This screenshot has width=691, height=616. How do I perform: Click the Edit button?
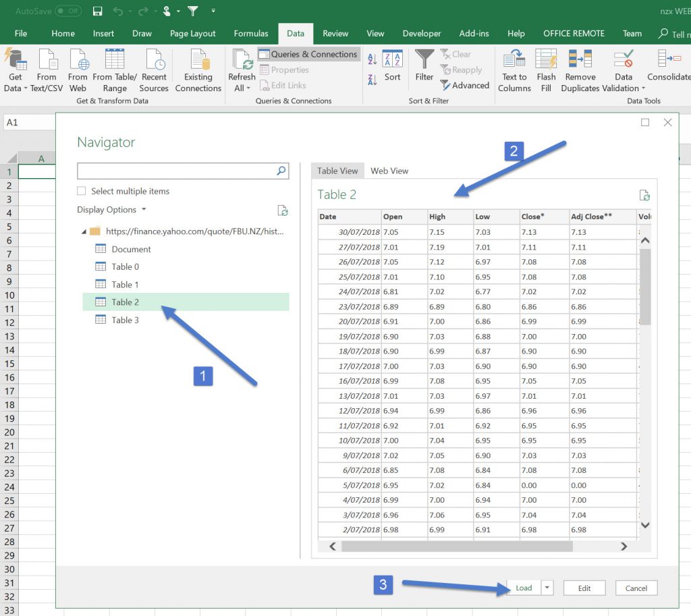pyautogui.click(x=584, y=588)
